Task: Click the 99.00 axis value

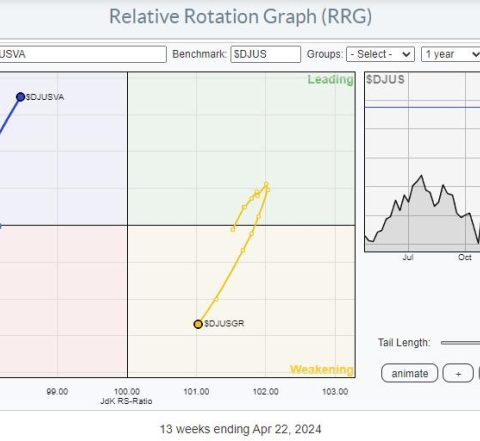Action: coord(57,391)
